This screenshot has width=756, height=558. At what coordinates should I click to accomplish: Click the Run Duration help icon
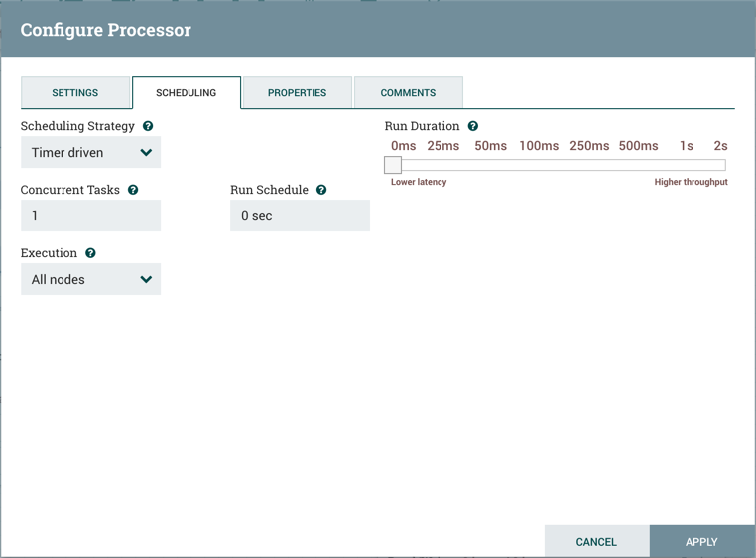pyautogui.click(x=473, y=126)
